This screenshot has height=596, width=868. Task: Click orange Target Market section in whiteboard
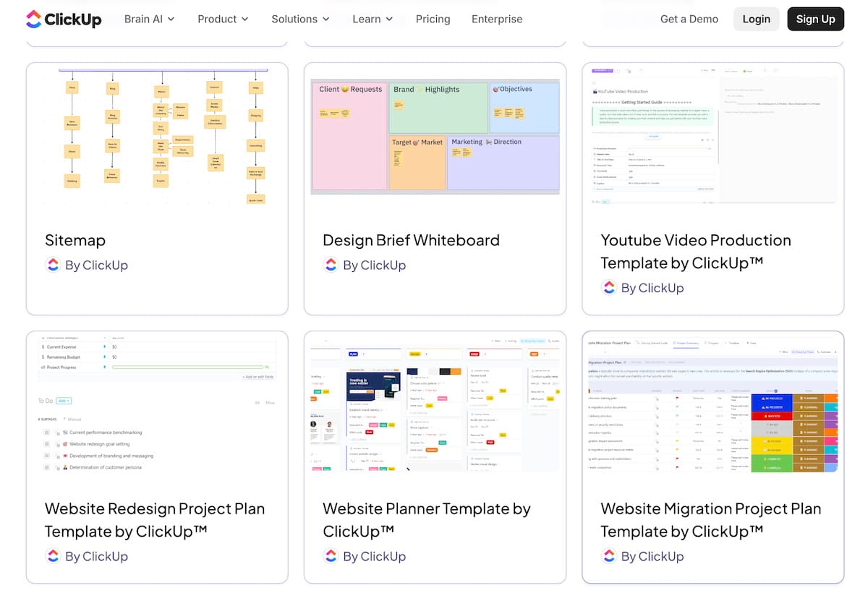[x=417, y=163]
